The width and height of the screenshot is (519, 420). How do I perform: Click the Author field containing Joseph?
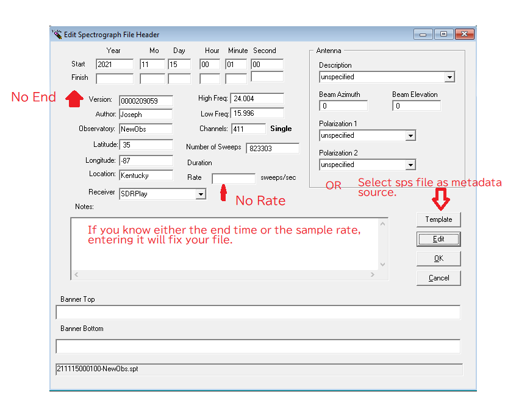point(146,114)
